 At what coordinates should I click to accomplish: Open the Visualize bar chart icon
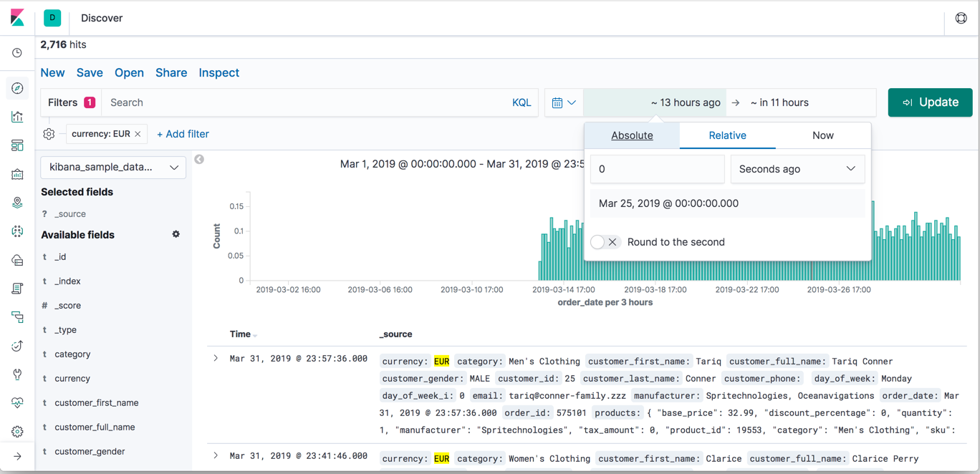(x=18, y=117)
